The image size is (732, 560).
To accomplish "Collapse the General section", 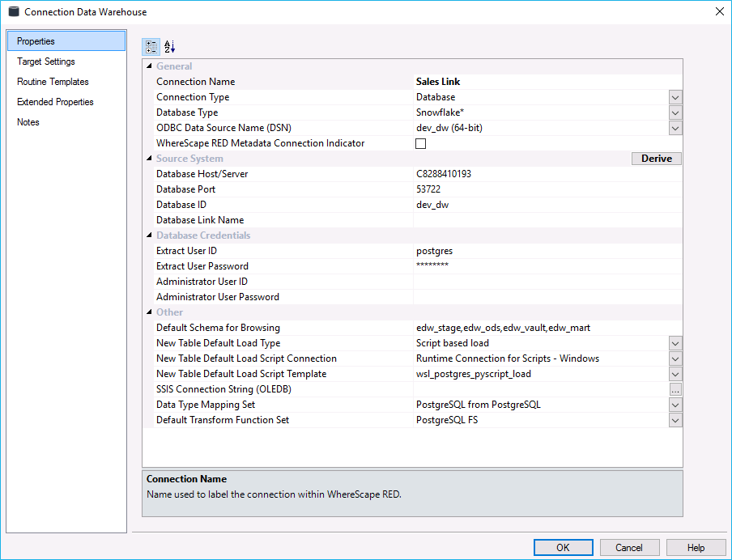I will coord(149,66).
